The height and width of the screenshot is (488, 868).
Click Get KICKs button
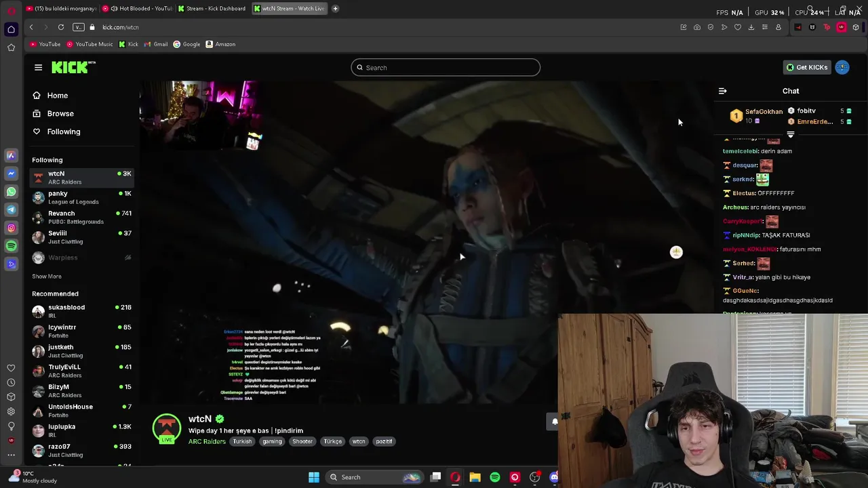click(x=806, y=67)
